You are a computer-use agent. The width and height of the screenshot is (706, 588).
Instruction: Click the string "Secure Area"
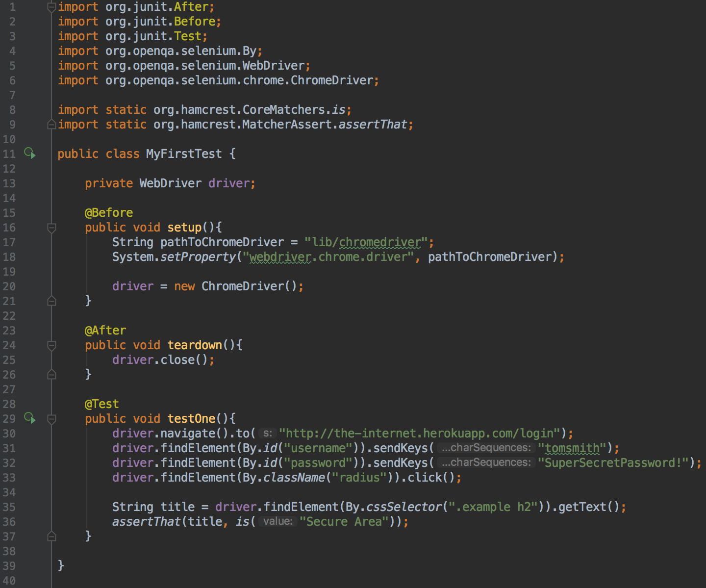[344, 522]
